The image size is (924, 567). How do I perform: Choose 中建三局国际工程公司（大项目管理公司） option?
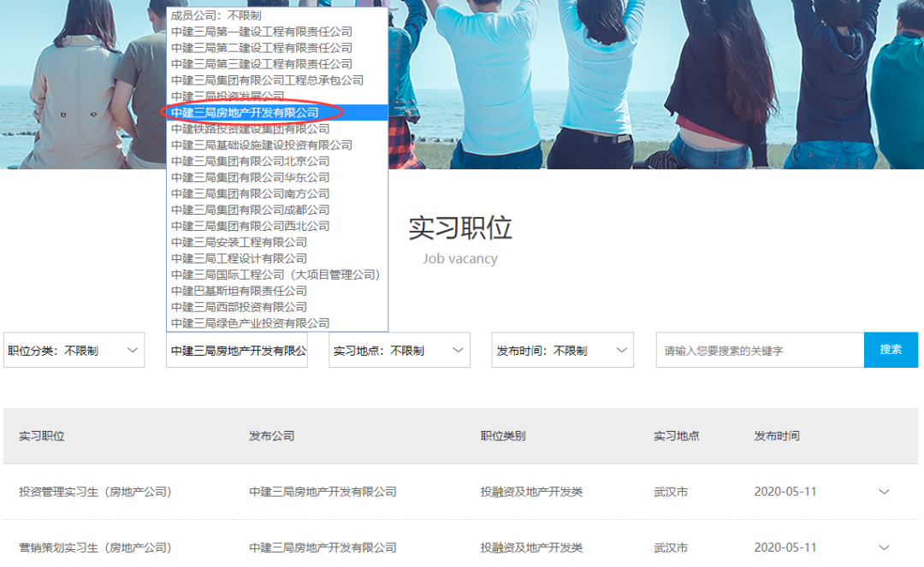point(275,275)
